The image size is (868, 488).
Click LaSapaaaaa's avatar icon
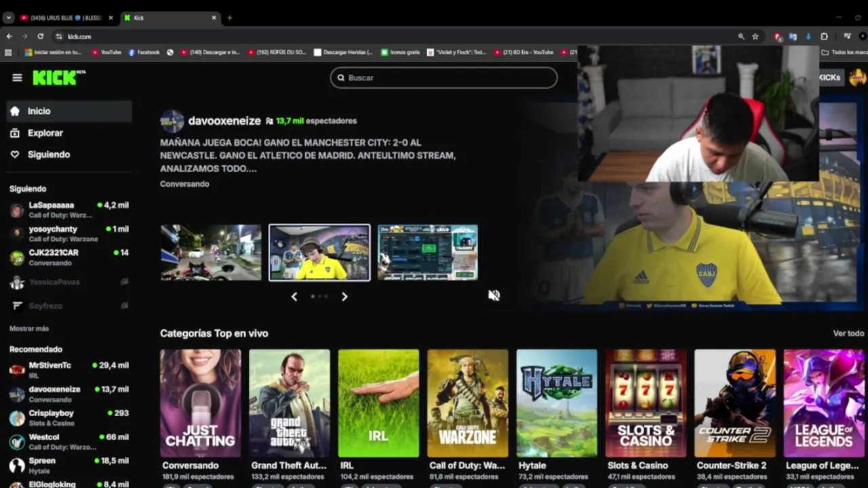(17, 210)
